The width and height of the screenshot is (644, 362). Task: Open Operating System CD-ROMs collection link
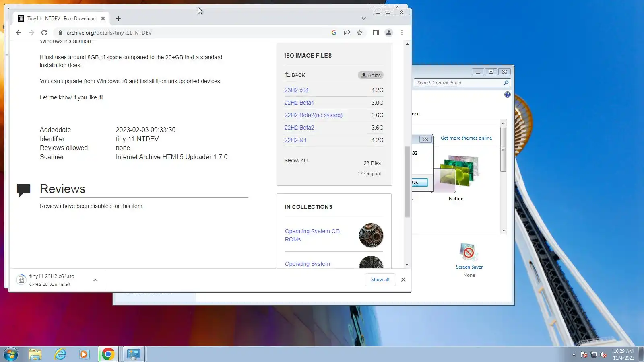[313, 235]
